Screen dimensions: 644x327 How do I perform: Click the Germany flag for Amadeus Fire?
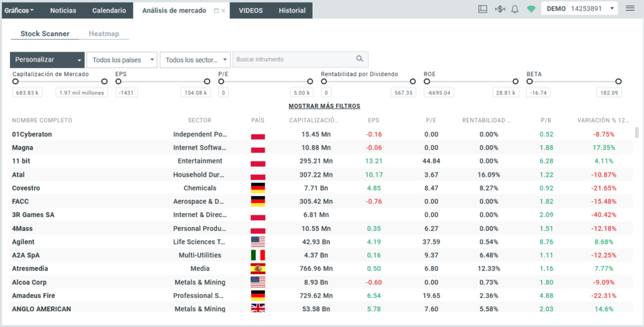[258, 296]
